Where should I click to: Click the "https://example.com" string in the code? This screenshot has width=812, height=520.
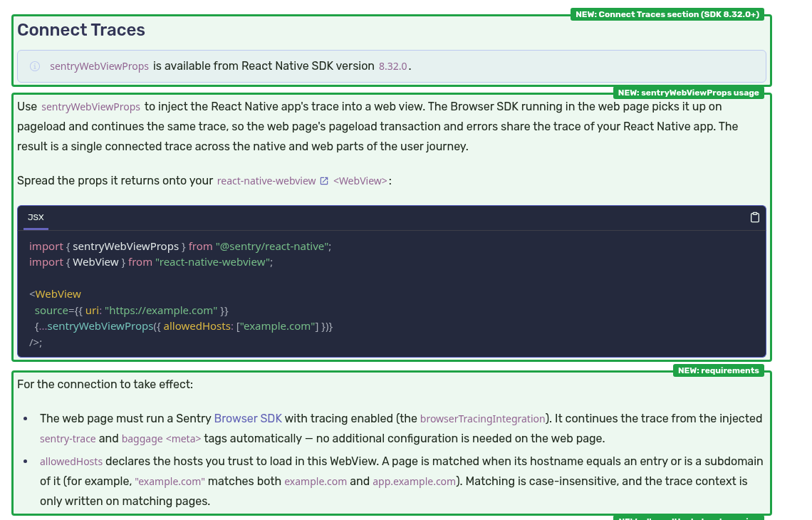tap(161, 311)
